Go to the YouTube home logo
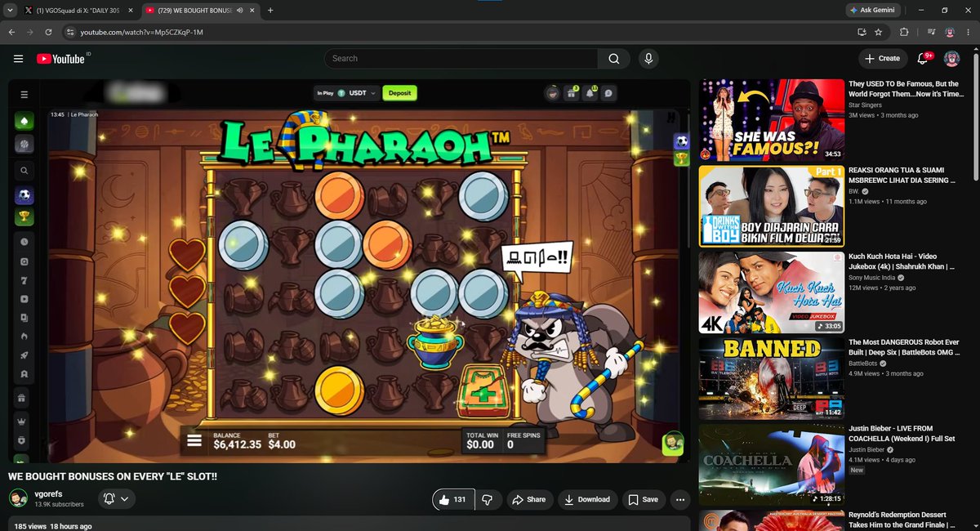The height and width of the screenshot is (531, 980). click(x=63, y=59)
